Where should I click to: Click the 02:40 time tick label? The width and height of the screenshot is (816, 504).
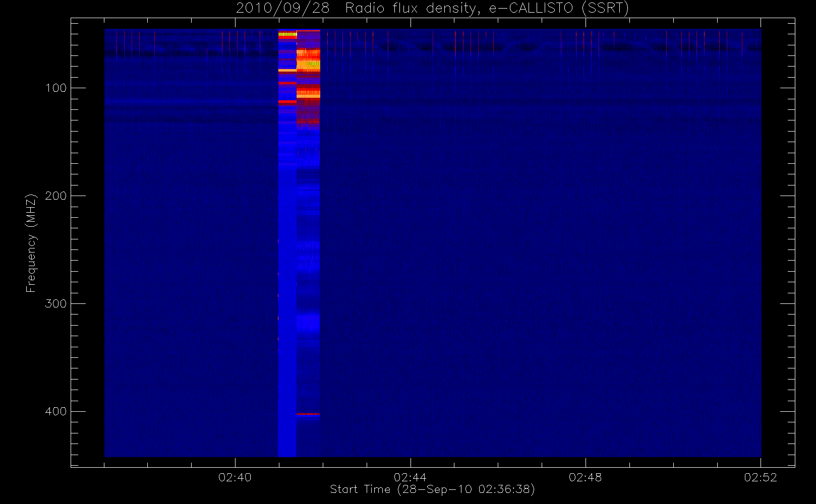coord(235,477)
